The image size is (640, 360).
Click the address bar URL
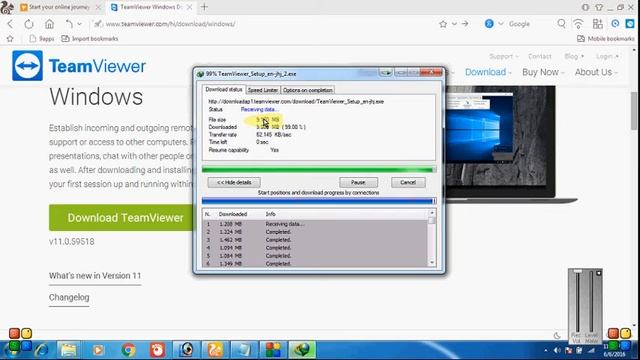170,24
